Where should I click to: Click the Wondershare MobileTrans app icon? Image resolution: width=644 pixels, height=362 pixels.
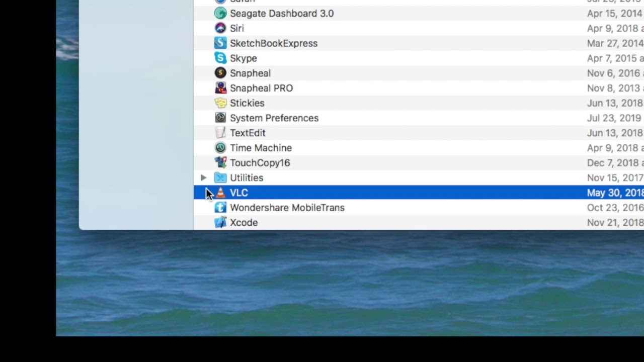(x=220, y=208)
